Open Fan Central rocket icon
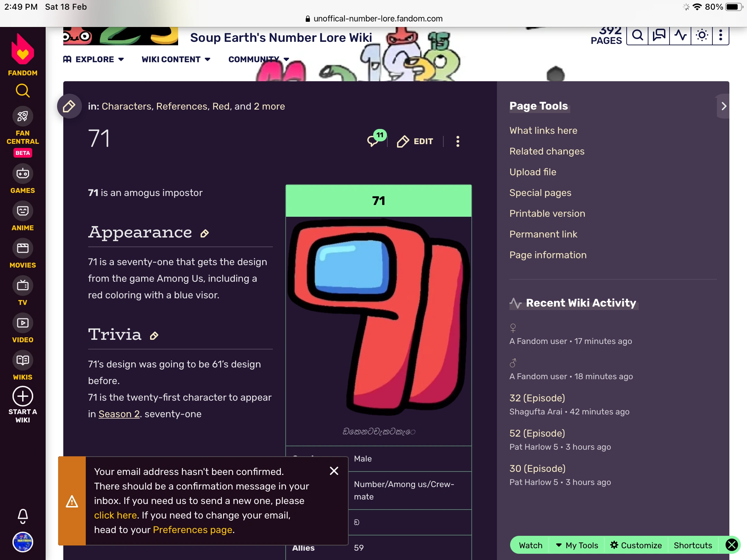The image size is (747, 560). [x=23, y=116]
